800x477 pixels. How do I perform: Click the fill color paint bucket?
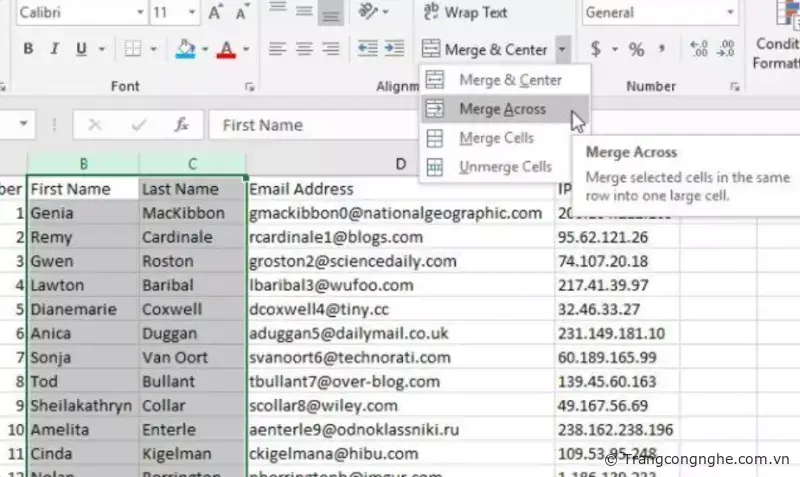point(185,49)
